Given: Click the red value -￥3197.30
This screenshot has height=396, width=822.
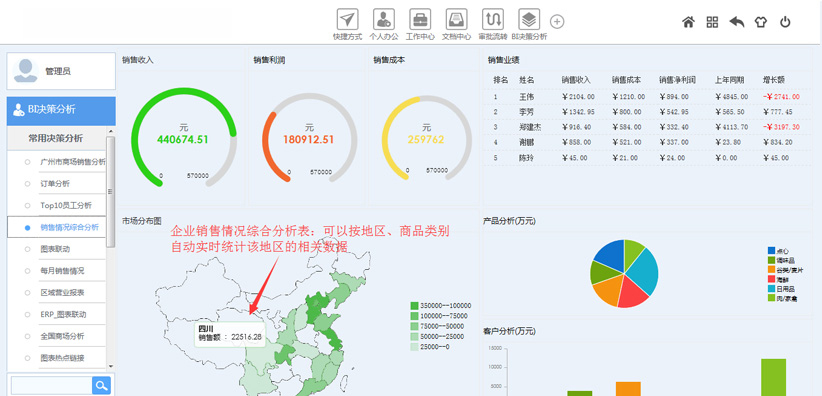Looking at the screenshot, I should pyautogui.click(x=781, y=127).
